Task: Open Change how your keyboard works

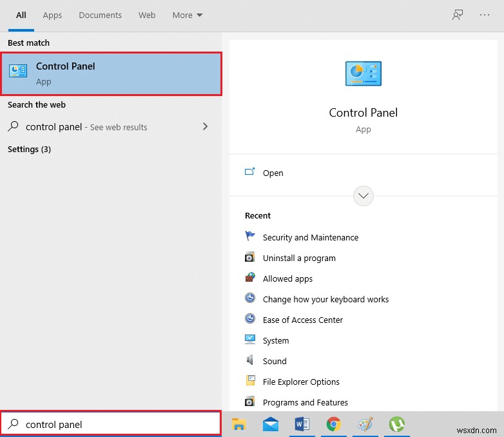Action: pos(325,299)
